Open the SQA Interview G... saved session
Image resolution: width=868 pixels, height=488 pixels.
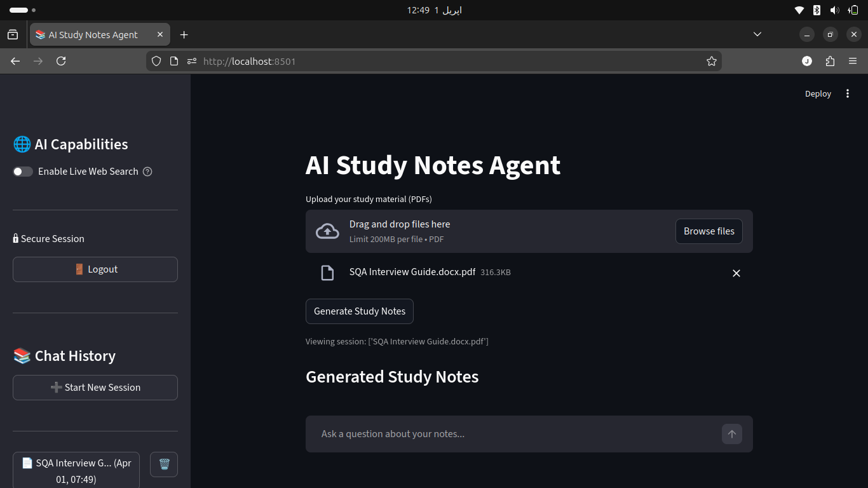coord(76,471)
